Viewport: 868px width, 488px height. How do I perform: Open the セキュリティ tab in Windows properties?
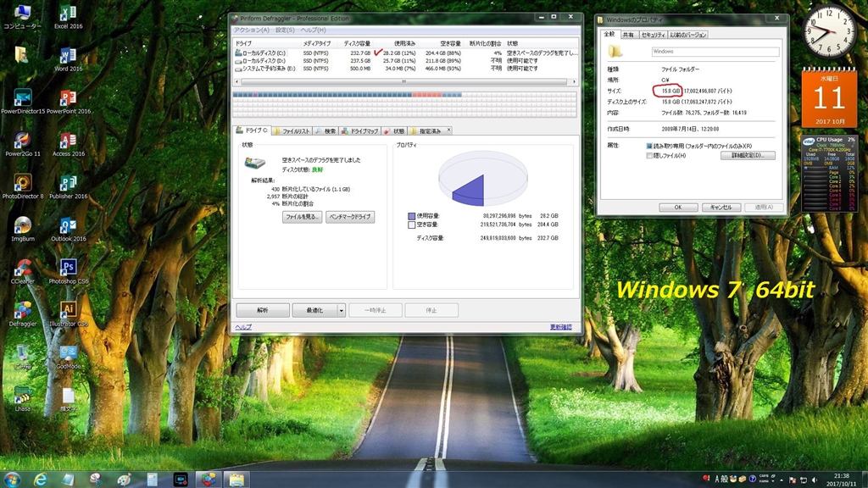pyautogui.click(x=653, y=35)
